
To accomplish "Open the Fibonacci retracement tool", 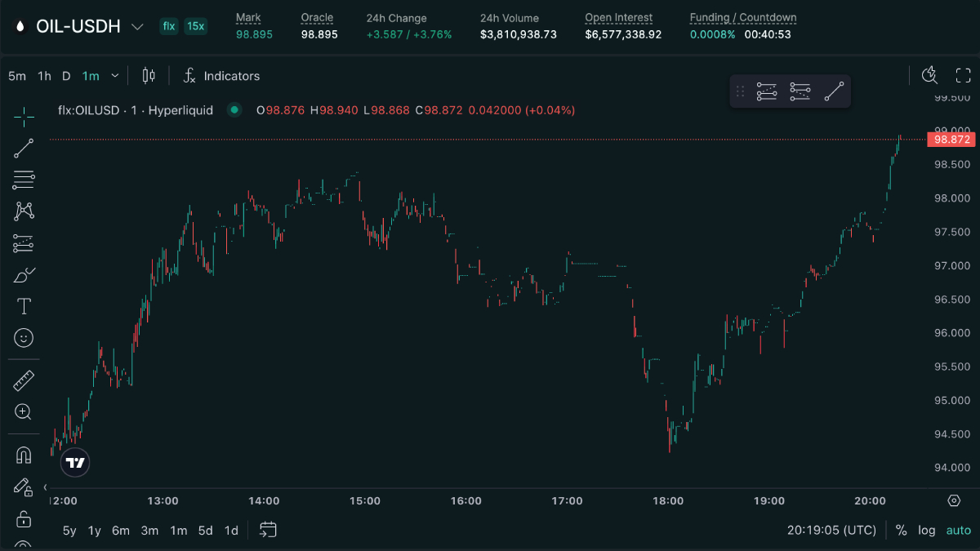I will 24,180.
